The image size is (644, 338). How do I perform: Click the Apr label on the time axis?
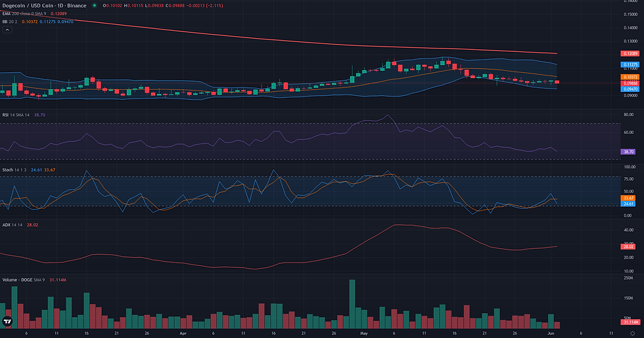pyautogui.click(x=183, y=333)
